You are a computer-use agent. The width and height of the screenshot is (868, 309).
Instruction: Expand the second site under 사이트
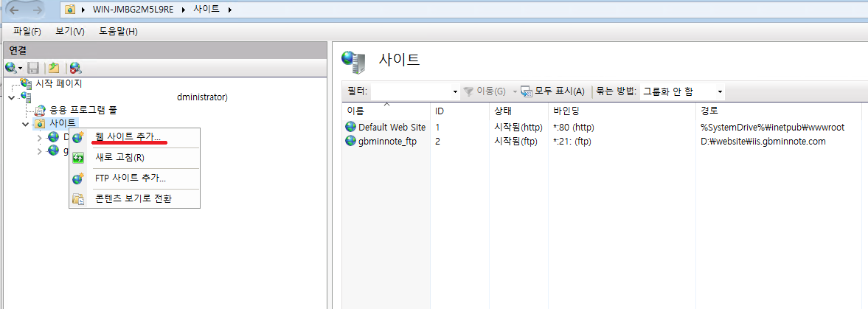click(39, 150)
